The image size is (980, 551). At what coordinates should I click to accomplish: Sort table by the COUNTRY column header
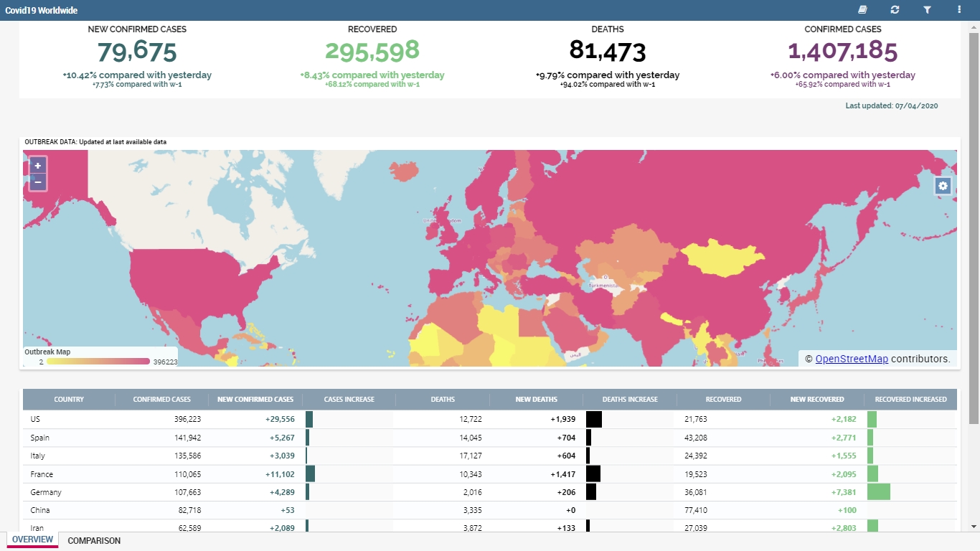coord(69,400)
